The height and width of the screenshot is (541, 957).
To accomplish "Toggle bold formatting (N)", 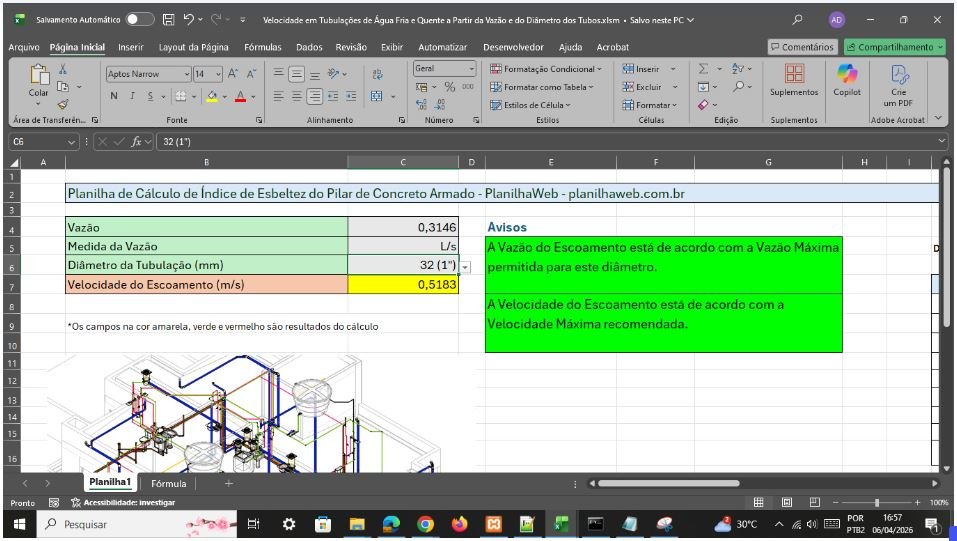I will (x=114, y=96).
